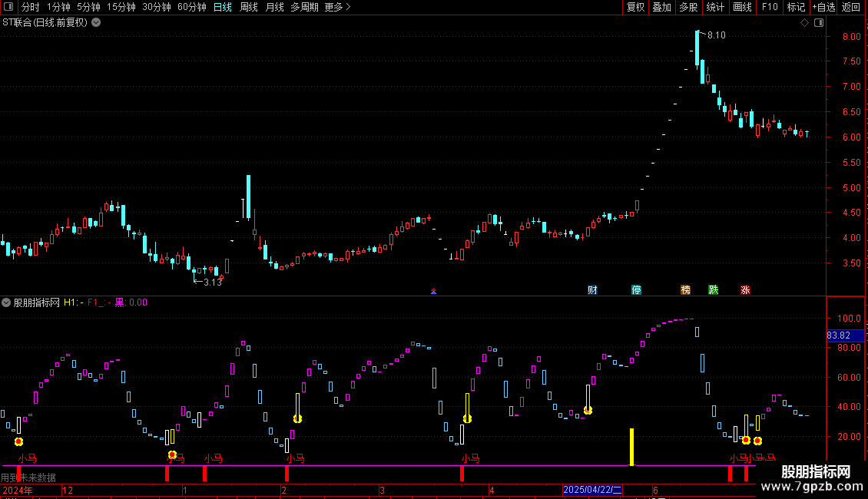Open the ST联合 chart settings dropdown

96,23
